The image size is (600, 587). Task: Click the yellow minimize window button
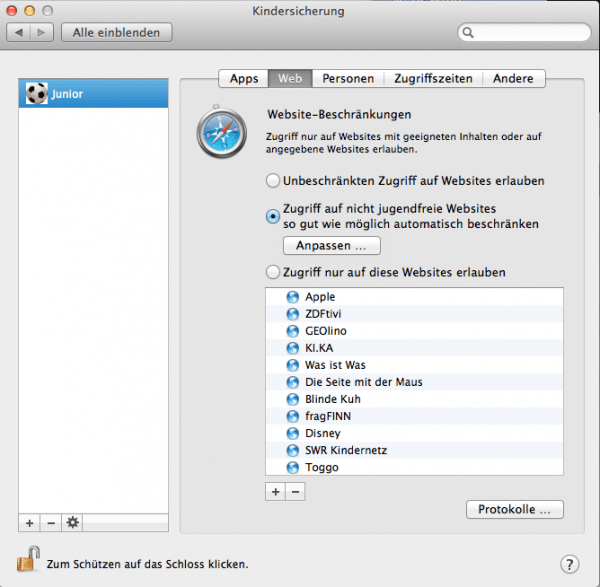click(29, 11)
